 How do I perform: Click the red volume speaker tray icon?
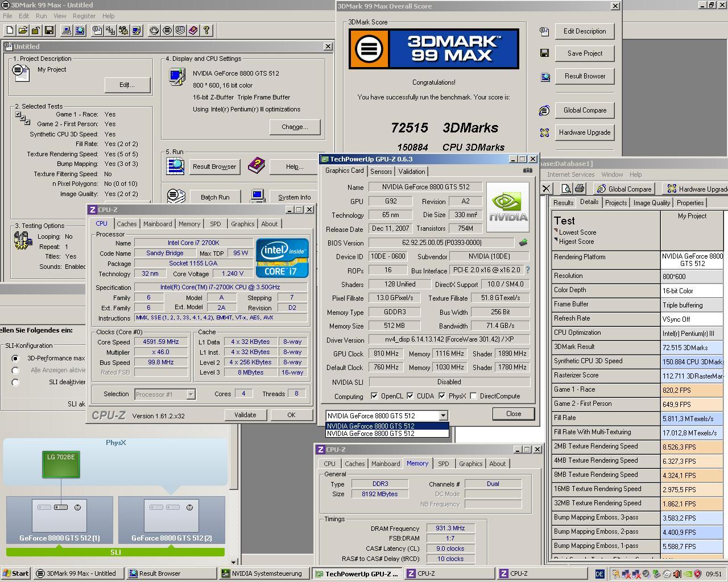677,574
